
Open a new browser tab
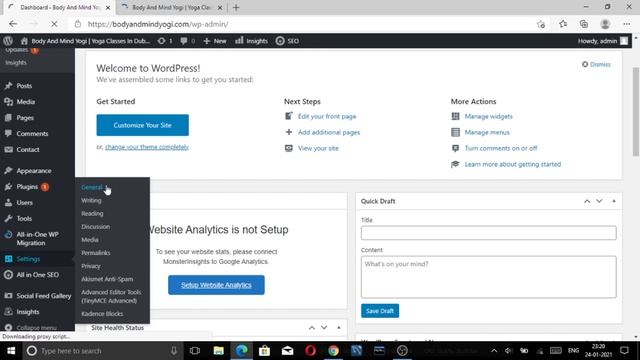coord(236,7)
